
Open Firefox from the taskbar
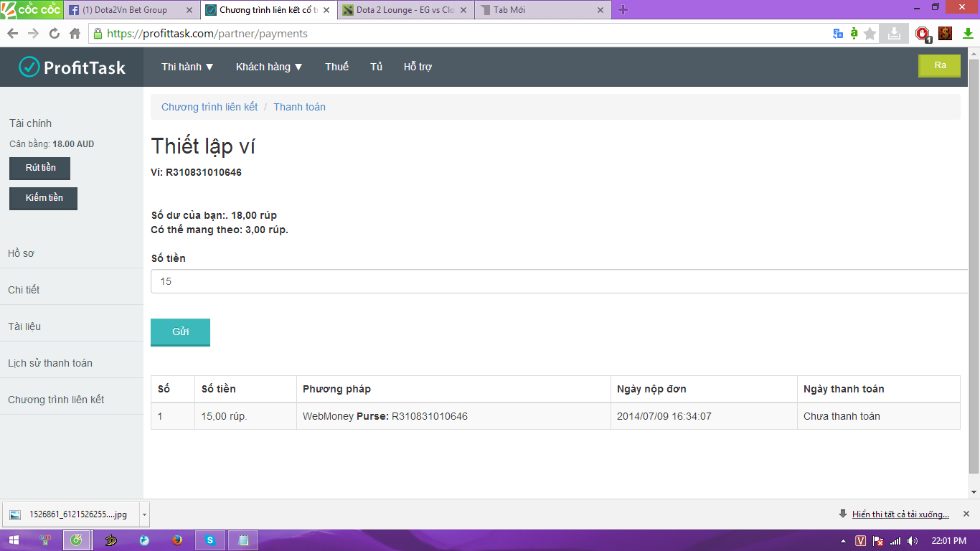[x=177, y=540]
